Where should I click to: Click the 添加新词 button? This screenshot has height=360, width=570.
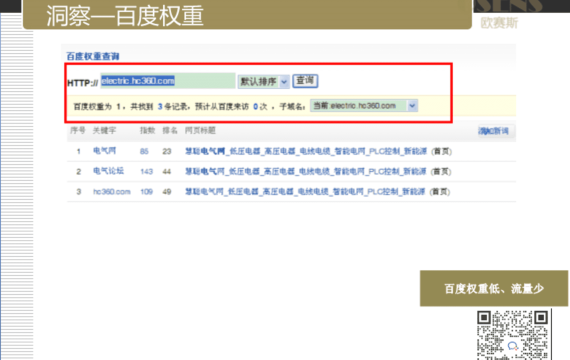(x=493, y=131)
